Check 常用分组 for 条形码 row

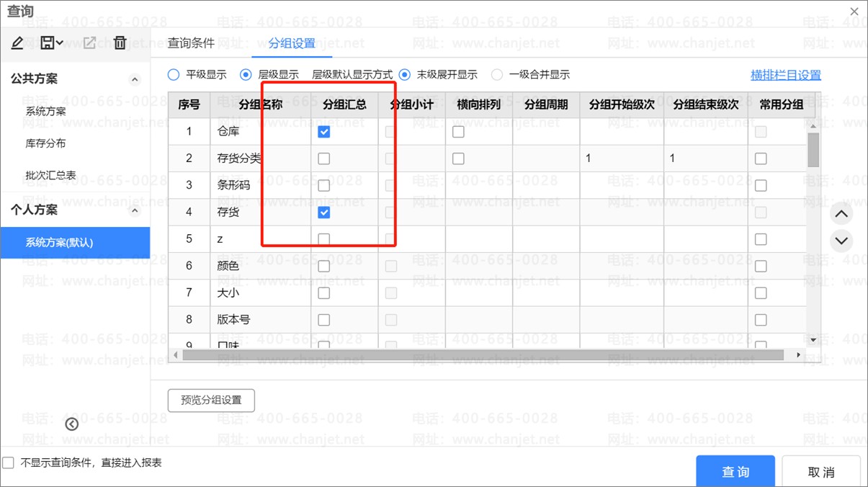click(761, 185)
